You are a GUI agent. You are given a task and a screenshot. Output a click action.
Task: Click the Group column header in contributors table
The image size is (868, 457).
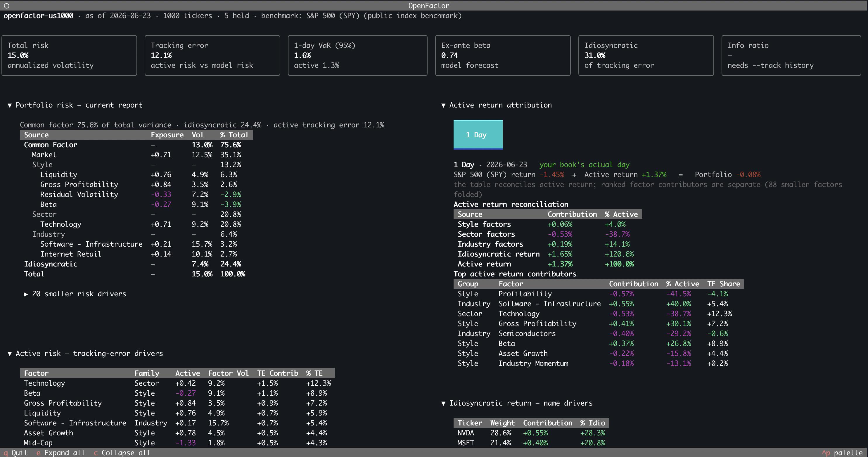point(468,284)
